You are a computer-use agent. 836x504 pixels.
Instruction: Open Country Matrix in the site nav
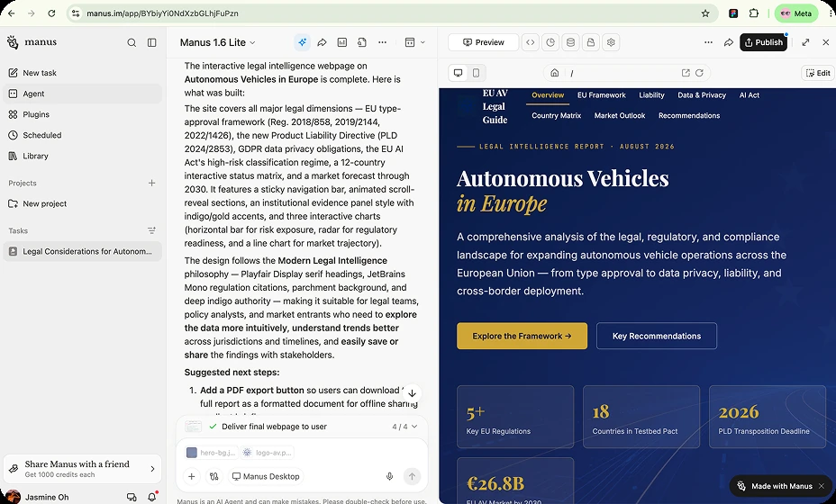click(556, 115)
